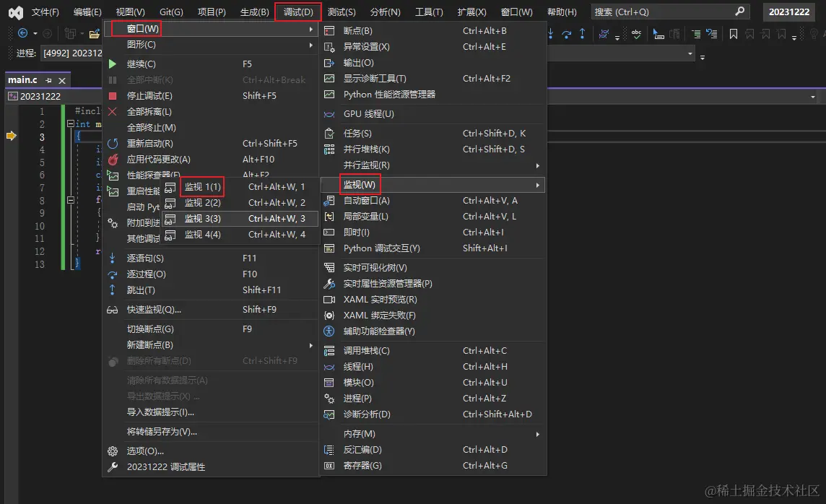
Task: Open the 调试(D) menu
Action: click(x=298, y=12)
